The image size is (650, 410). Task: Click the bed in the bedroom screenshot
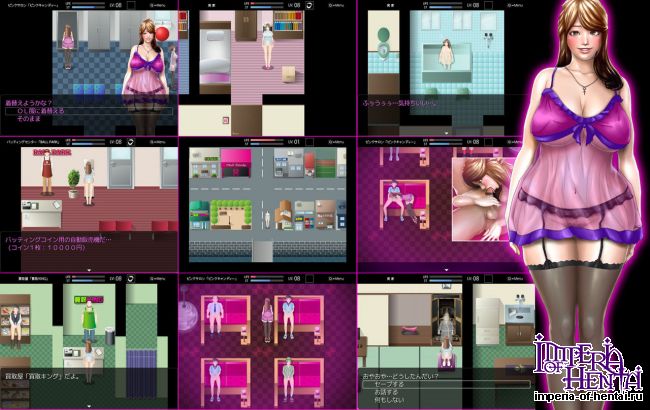[215, 57]
